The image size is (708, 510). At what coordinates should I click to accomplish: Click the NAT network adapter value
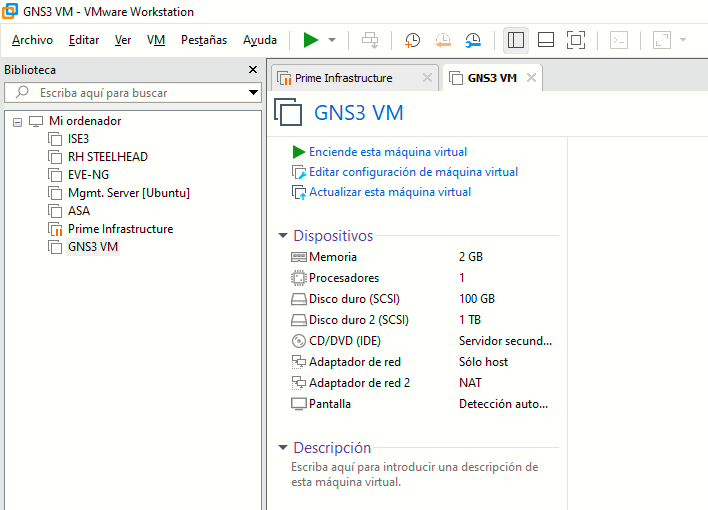click(x=470, y=383)
